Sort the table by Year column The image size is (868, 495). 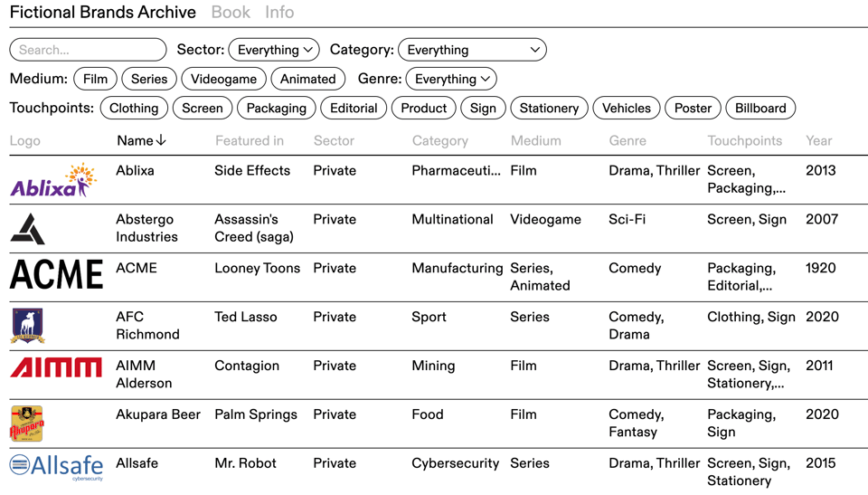(x=819, y=141)
